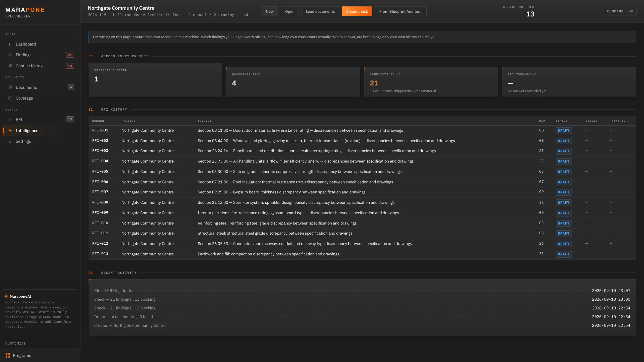Select the MaraponeAI orange status dot
Screen dimensions: 644x362
pos(7,296)
